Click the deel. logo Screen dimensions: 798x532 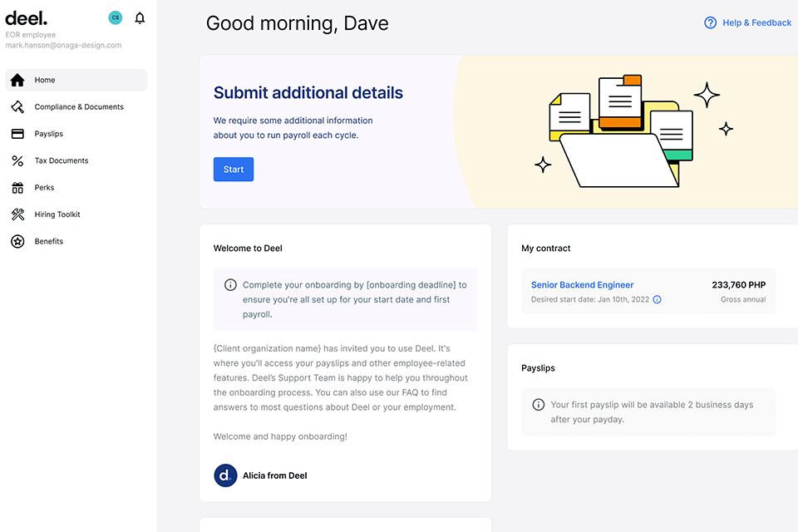(x=26, y=19)
